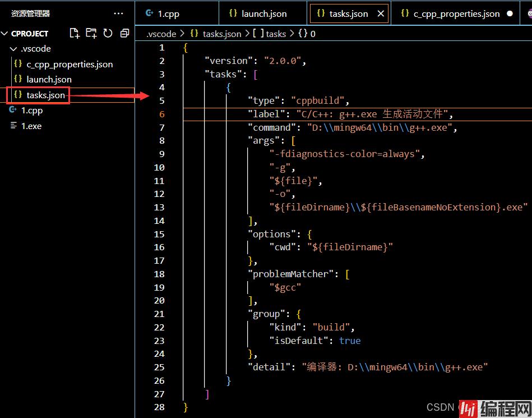The height and width of the screenshot is (418, 532).
Task: Click the New Folder icon in explorer
Action: 91,33
